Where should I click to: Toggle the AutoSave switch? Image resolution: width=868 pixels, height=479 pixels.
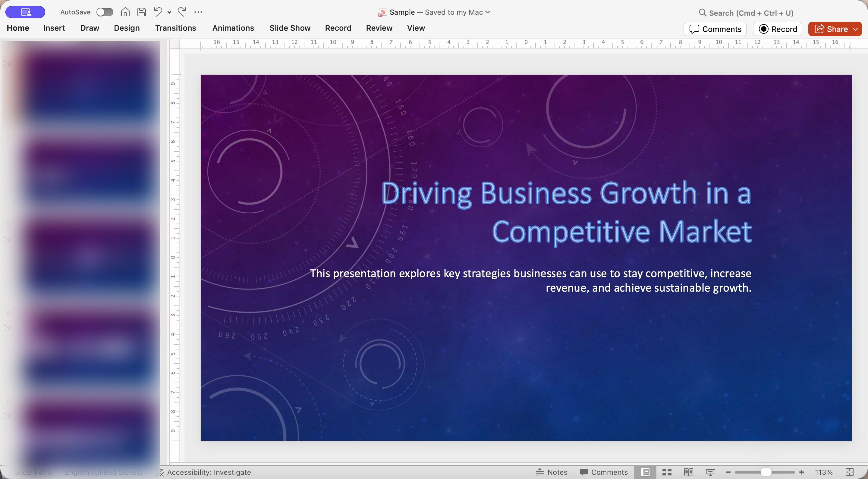tap(105, 12)
